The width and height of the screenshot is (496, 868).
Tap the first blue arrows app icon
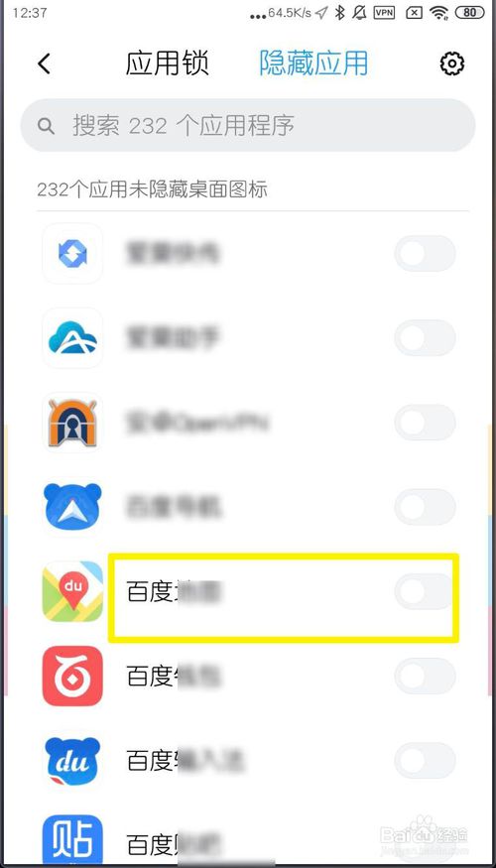72,254
